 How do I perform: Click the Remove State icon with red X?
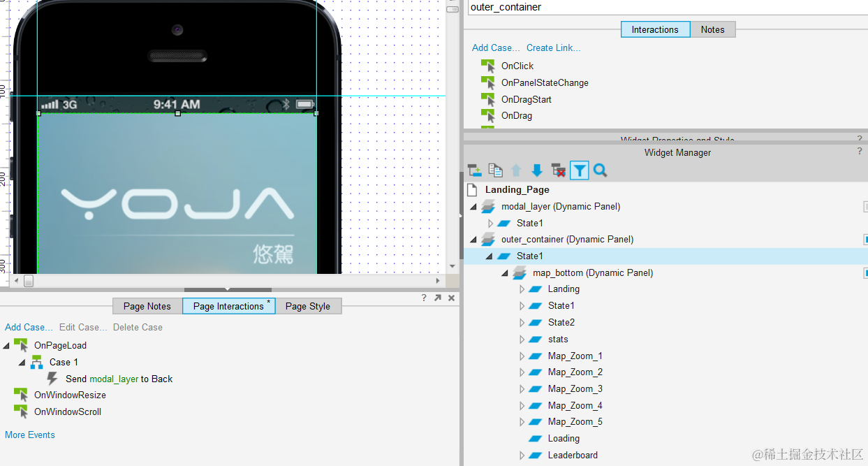[558, 170]
